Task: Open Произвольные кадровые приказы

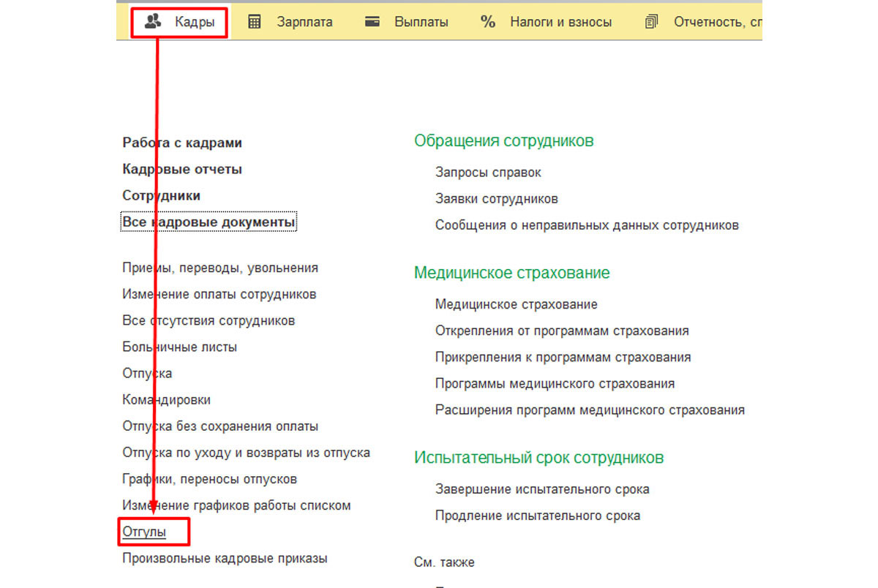Action: click(x=225, y=558)
